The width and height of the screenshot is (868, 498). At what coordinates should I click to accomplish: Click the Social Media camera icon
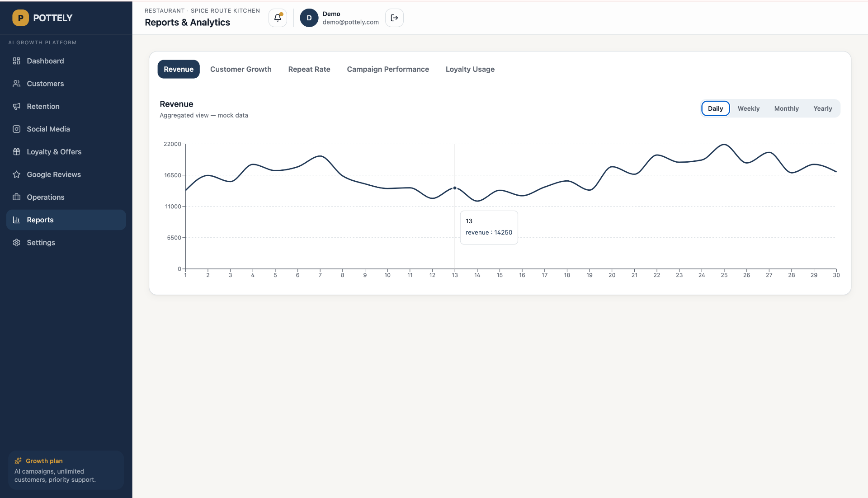click(x=17, y=129)
